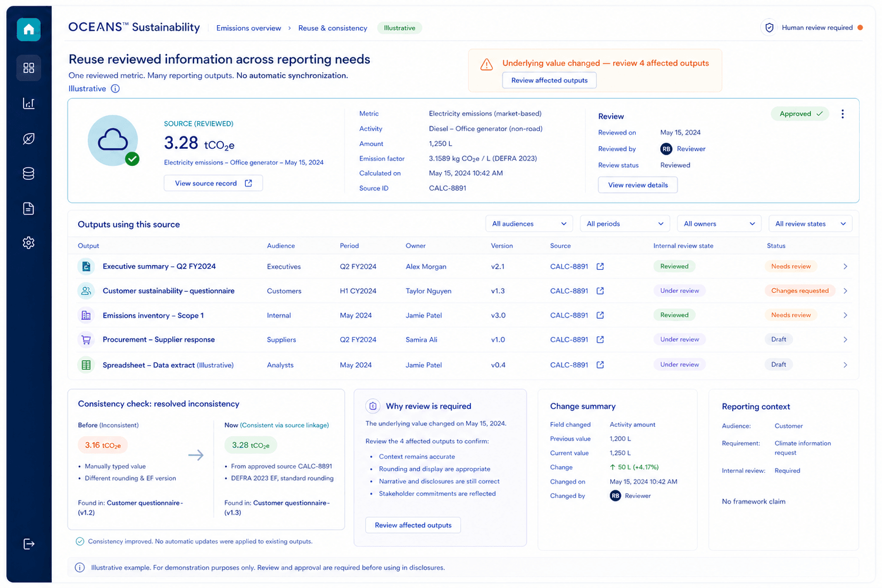
Task: Expand the Executive summary row chevron
Action: [845, 266]
